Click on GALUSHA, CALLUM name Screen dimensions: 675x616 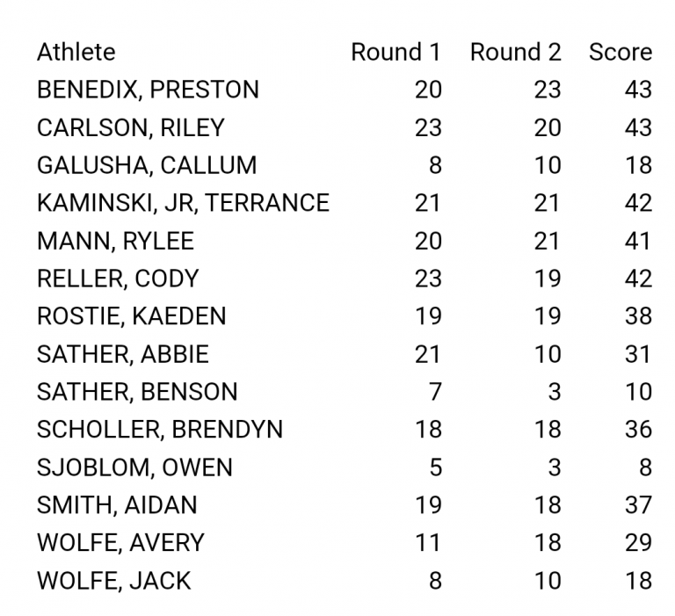point(147,165)
